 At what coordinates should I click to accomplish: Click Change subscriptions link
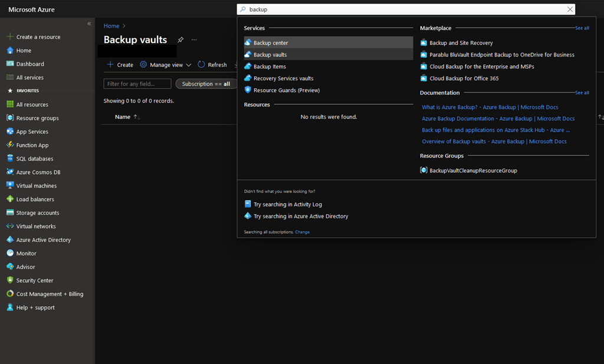point(303,232)
